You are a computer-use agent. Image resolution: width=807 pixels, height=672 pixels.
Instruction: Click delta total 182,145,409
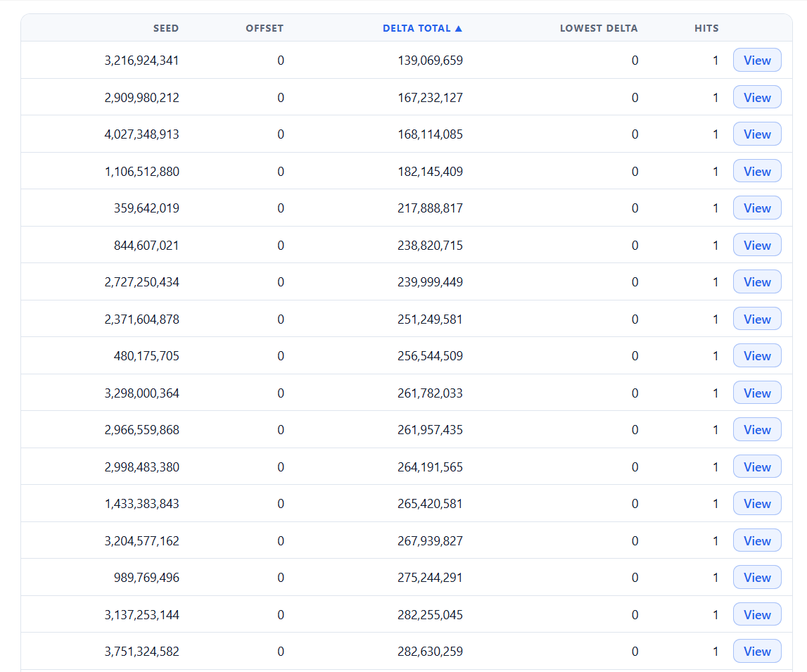coord(430,172)
